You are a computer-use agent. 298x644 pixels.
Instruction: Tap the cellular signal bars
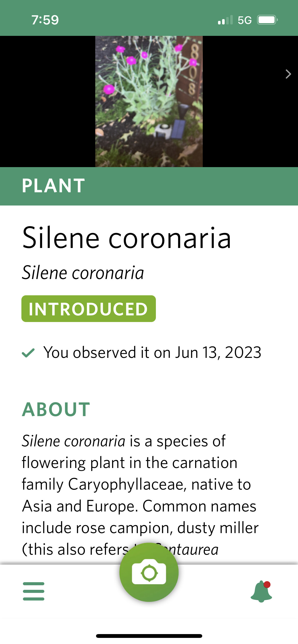[225, 20]
